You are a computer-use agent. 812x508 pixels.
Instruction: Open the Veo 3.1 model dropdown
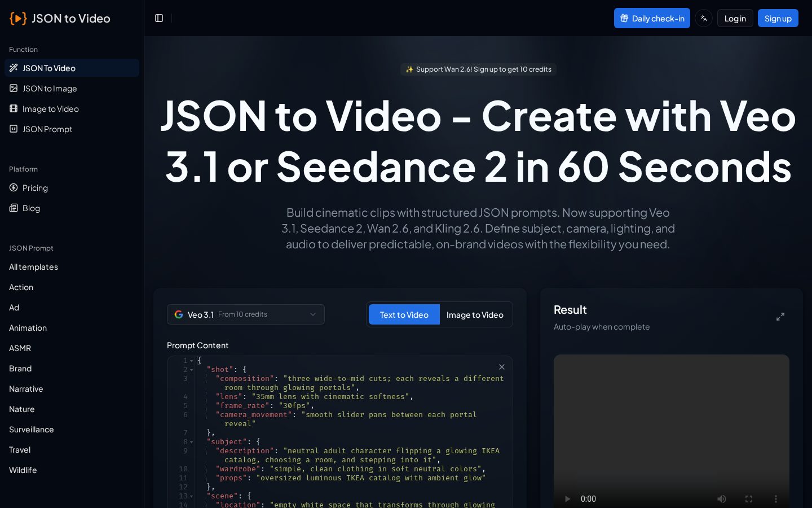point(246,314)
